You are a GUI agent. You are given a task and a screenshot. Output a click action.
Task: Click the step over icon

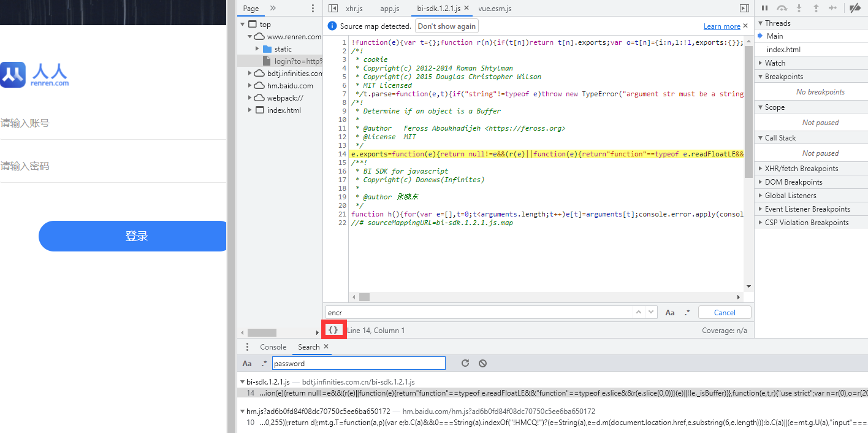point(782,8)
